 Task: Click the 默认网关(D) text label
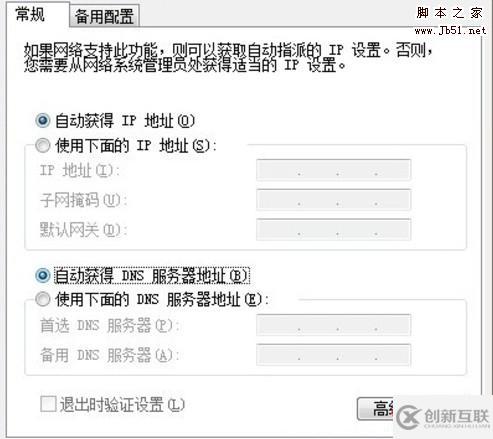pyautogui.click(x=84, y=230)
